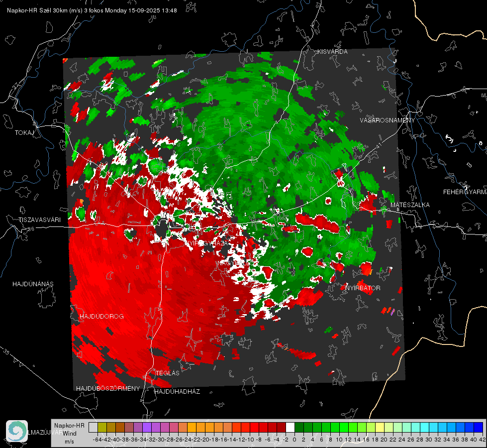Click the NYÍRBÁTOR town label

363,288
